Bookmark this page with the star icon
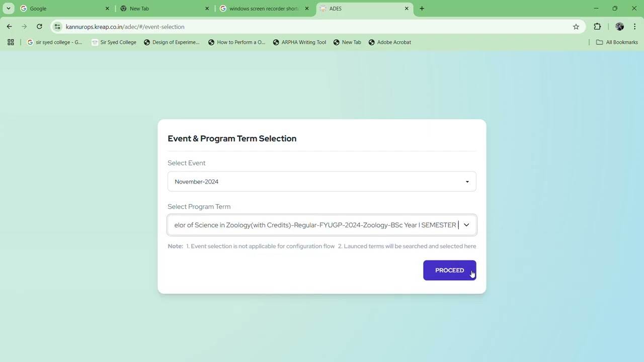Viewport: 644px width, 362px height. pyautogui.click(x=576, y=27)
